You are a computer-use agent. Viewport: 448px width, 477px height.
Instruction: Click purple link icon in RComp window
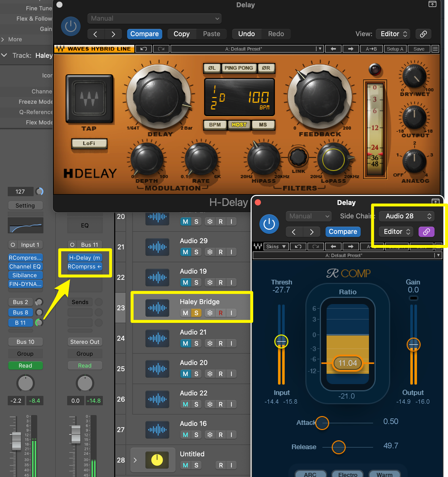426,232
